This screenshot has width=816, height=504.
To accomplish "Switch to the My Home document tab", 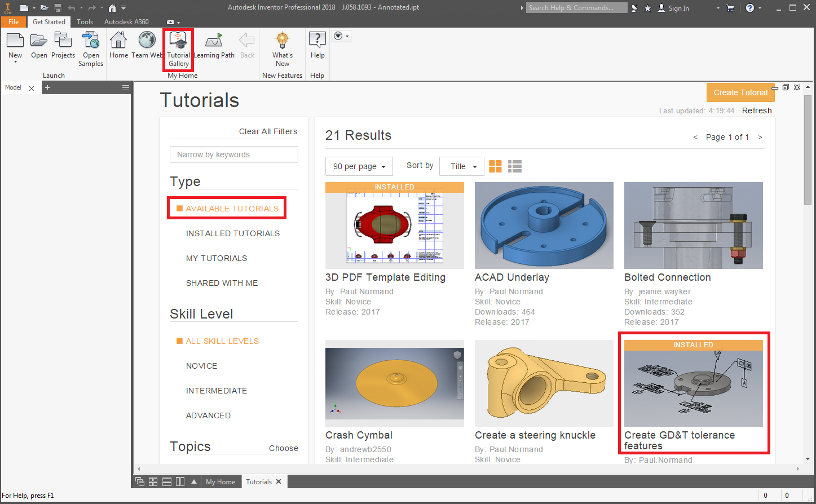I will point(220,482).
